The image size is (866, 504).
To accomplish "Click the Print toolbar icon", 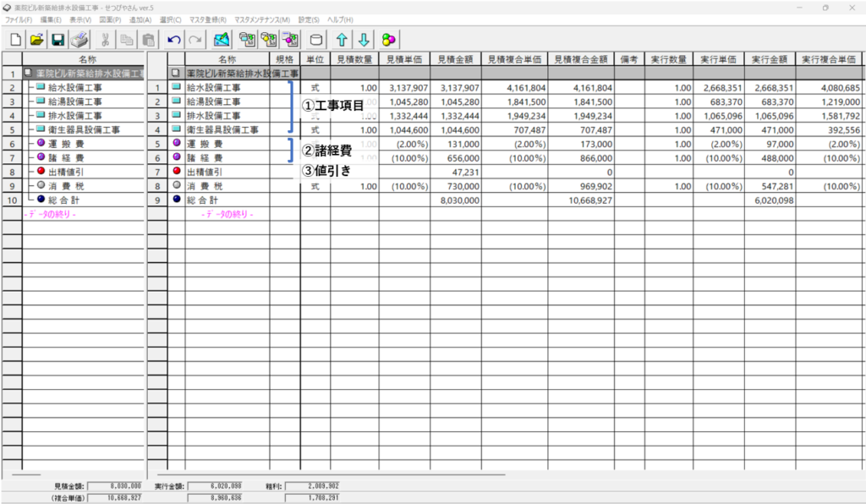I will click(79, 40).
